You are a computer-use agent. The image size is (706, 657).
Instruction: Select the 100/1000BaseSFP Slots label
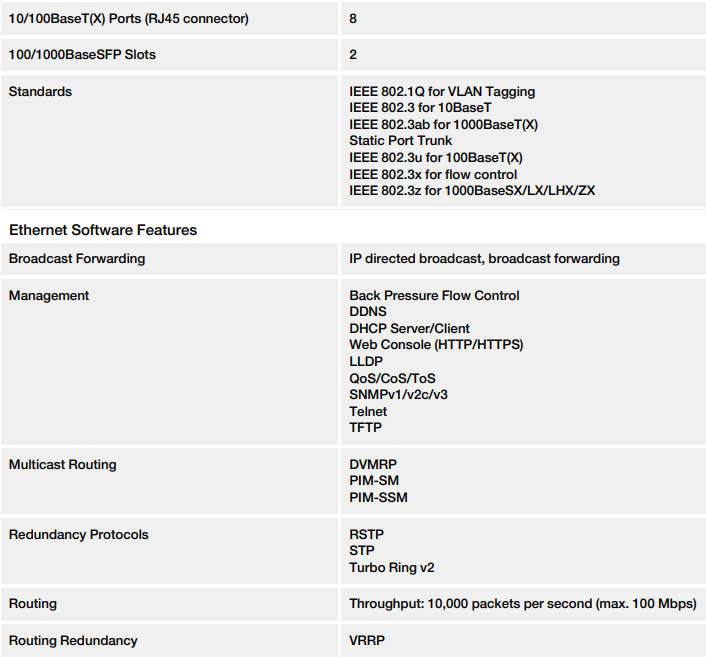pos(82,55)
